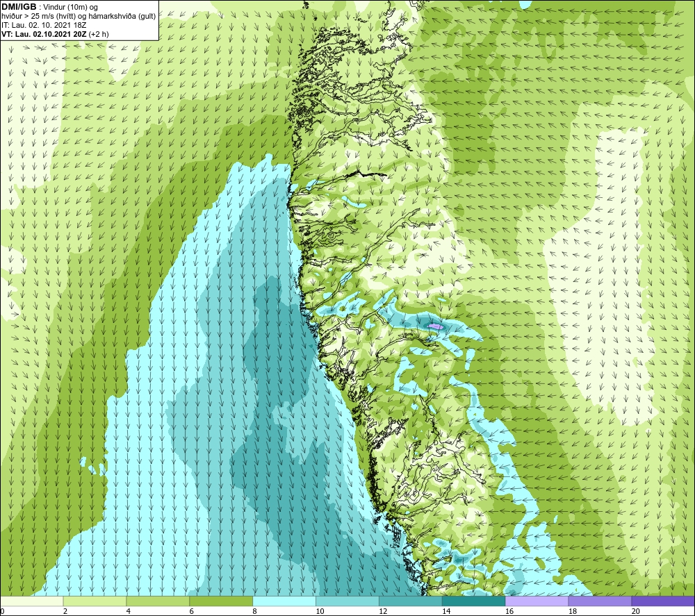Click the 2–4 m/s light green legend swatch

coord(95,601)
